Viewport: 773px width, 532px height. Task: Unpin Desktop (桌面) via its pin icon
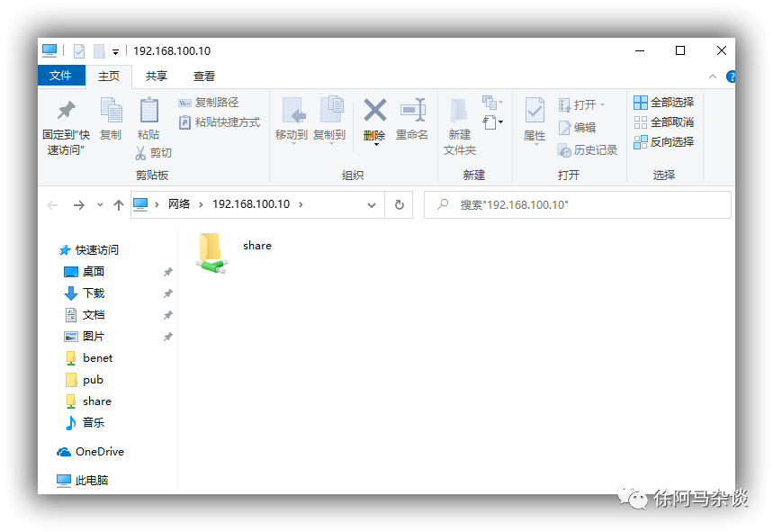click(168, 272)
